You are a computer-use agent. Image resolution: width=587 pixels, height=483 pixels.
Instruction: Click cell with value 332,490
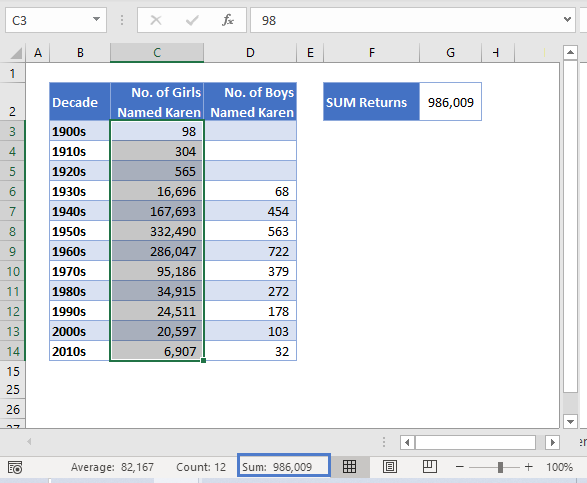point(157,231)
